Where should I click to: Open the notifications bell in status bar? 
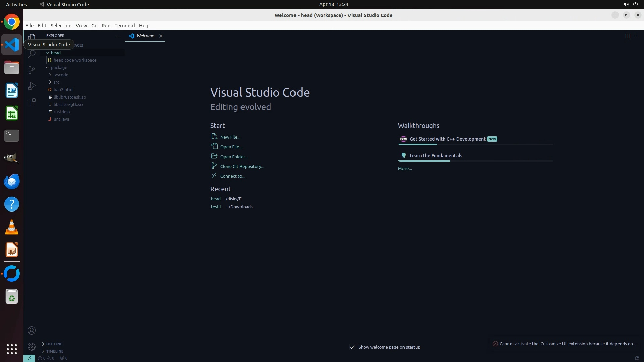(636, 358)
